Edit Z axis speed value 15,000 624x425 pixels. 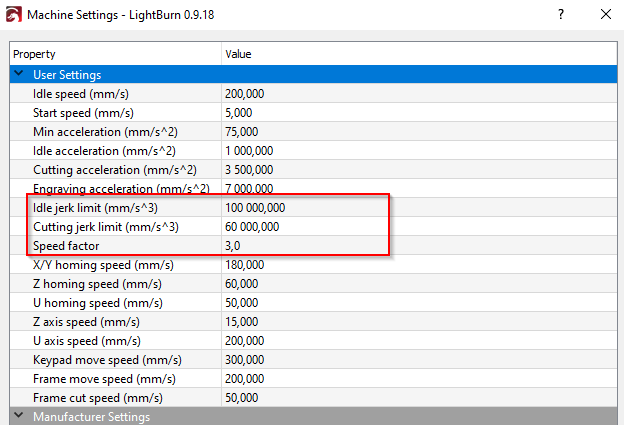[242, 322]
